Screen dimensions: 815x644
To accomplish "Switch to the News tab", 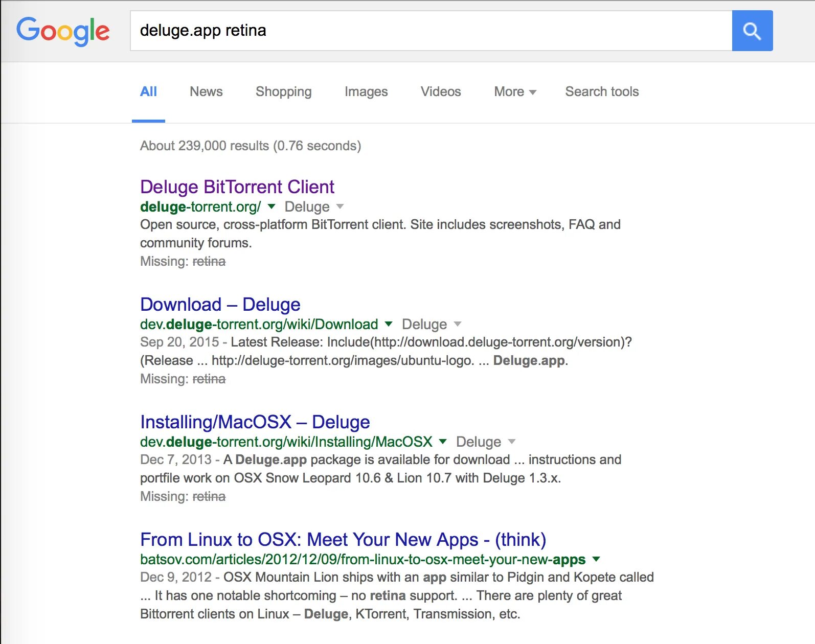I will (x=206, y=91).
